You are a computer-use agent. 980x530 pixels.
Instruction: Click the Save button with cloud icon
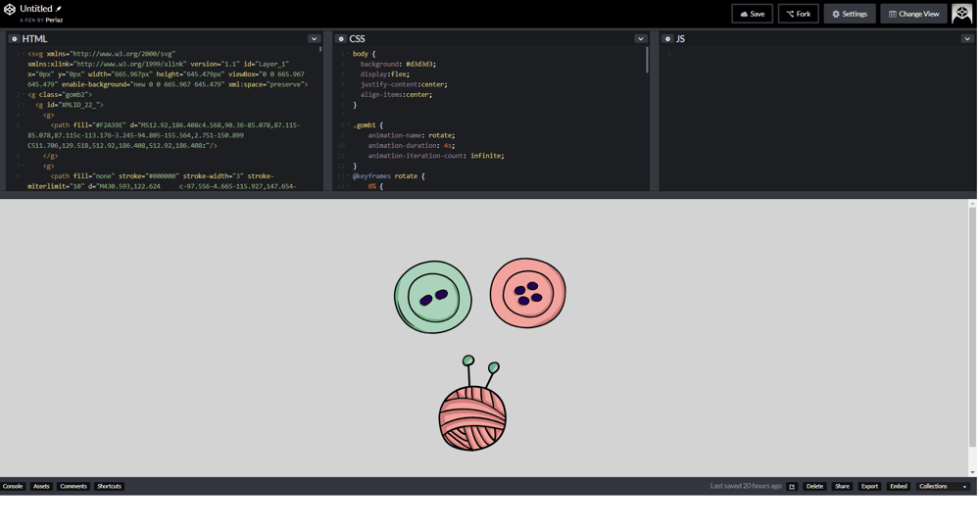click(x=752, y=14)
